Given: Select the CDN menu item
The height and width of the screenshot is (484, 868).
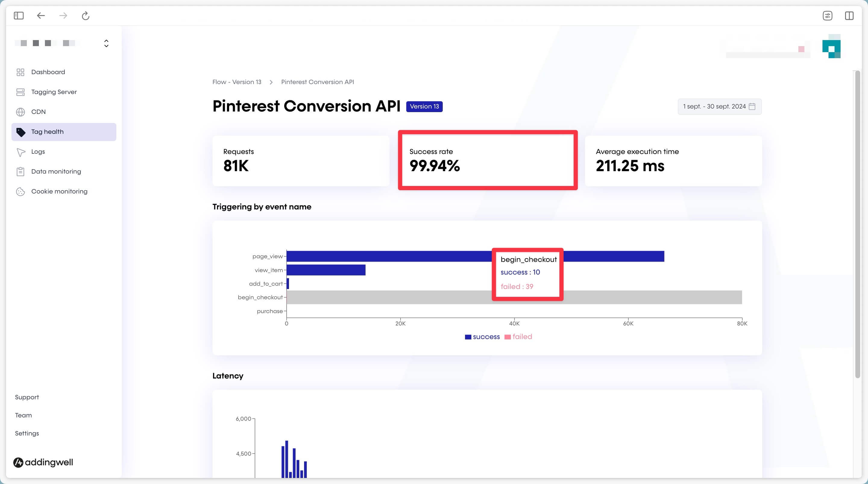Looking at the screenshot, I should click(x=38, y=112).
